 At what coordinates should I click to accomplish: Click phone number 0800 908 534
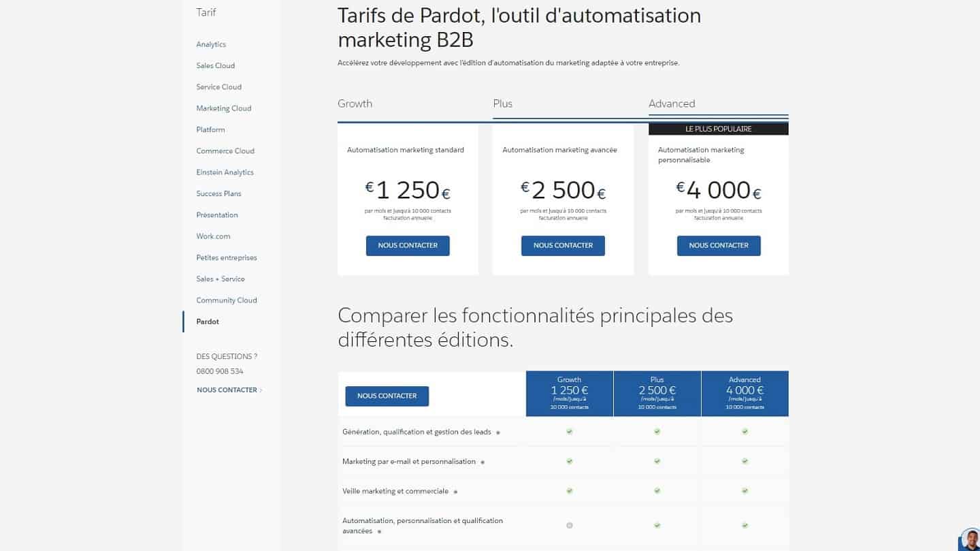(220, 371)
